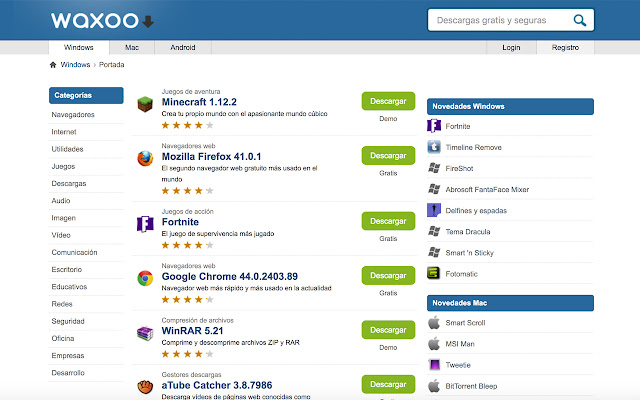This screenshot has height=400, width=640.
Task: Click the Tweetie purple icon
Action: 434,364
